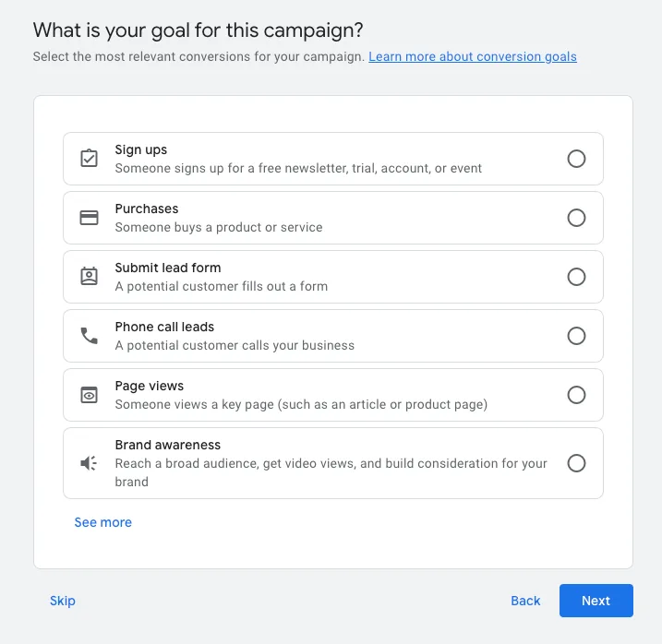
Task: Click the Next button
Action: coord(596,601)
